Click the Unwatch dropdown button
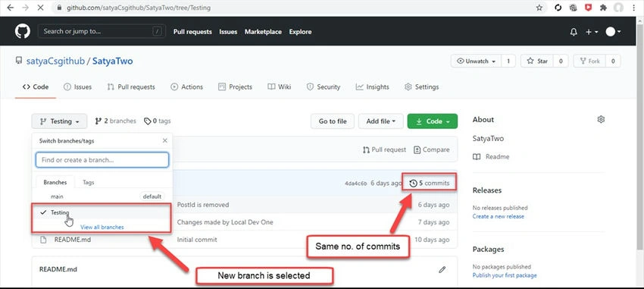This screenshot has width=644, height=289. pos(476,61)
